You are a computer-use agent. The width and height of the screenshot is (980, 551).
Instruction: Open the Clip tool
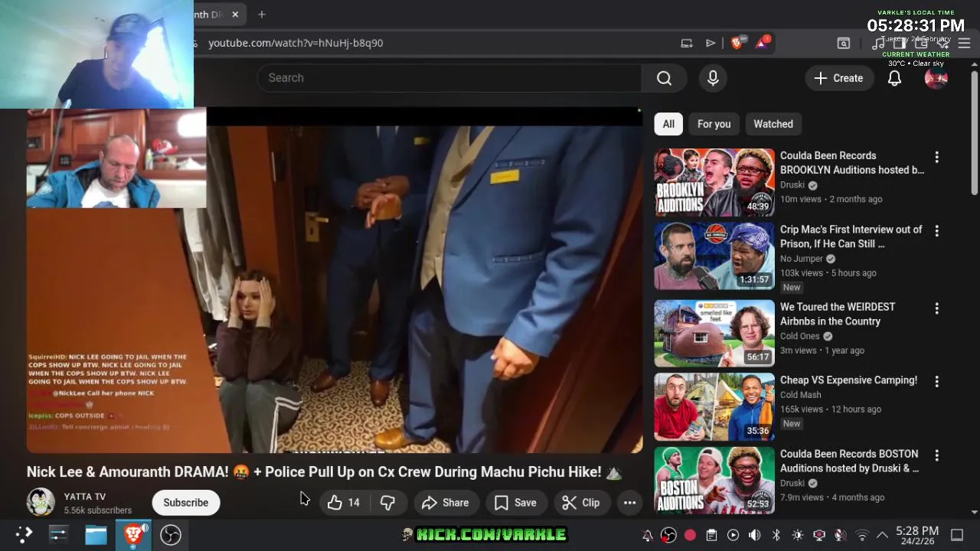click(x=580, y=503)
